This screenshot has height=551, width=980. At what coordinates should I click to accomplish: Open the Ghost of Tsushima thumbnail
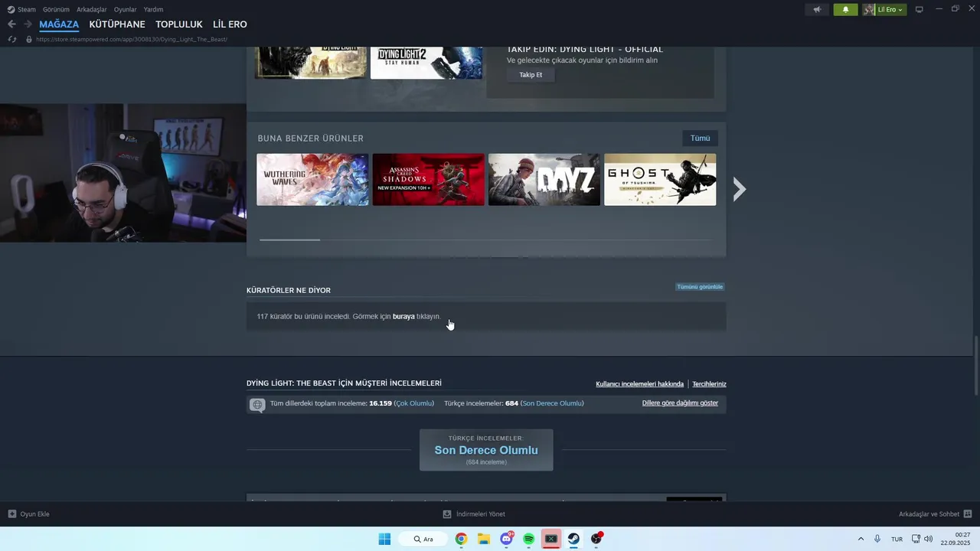pos(660,180)
